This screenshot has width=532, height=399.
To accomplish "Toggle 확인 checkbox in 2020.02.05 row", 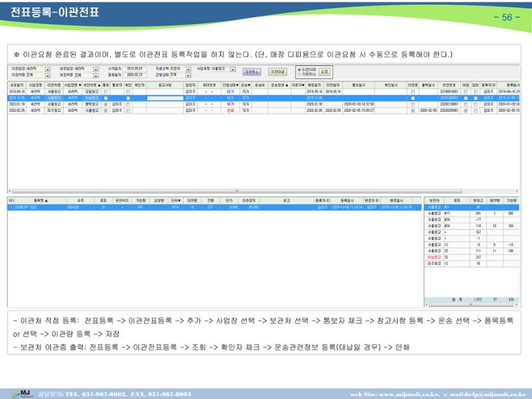I will [x=128, y=110].
